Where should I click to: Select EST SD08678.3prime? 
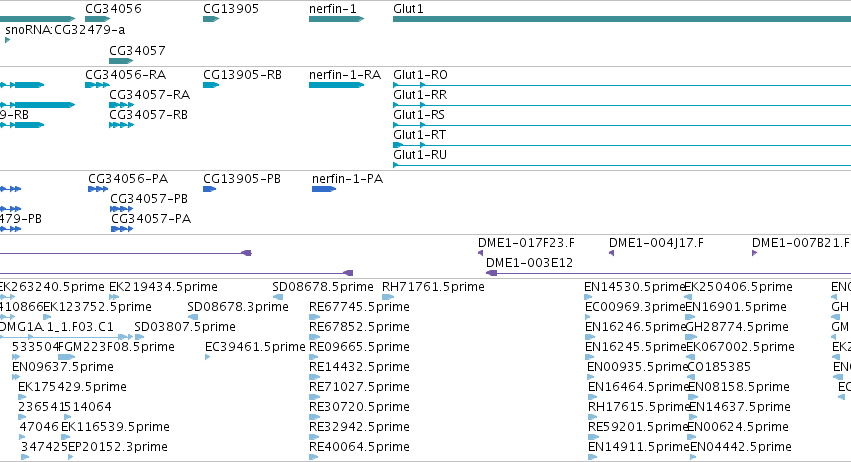[x=238, y=307]
